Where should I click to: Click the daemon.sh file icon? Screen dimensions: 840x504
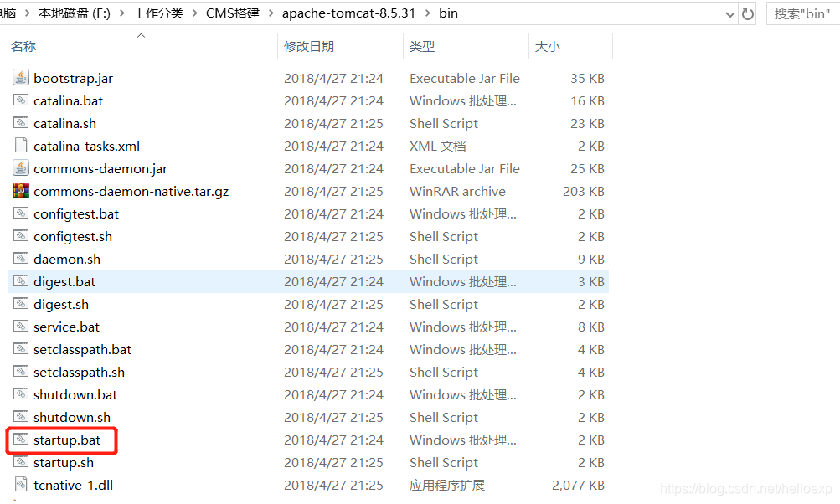(21, 259)
